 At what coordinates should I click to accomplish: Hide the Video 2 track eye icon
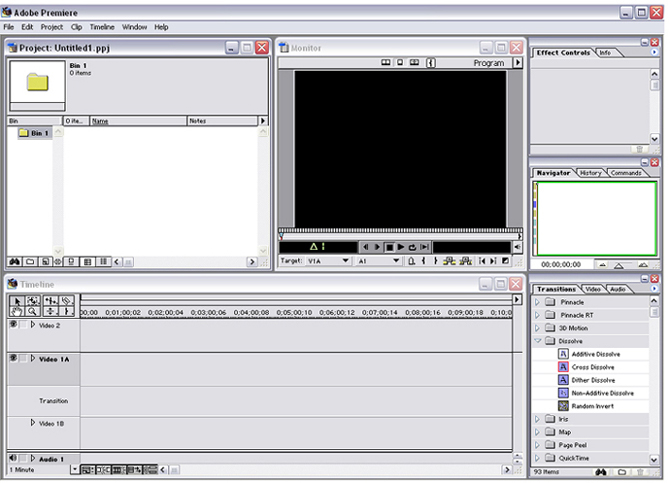pos(13,325)
